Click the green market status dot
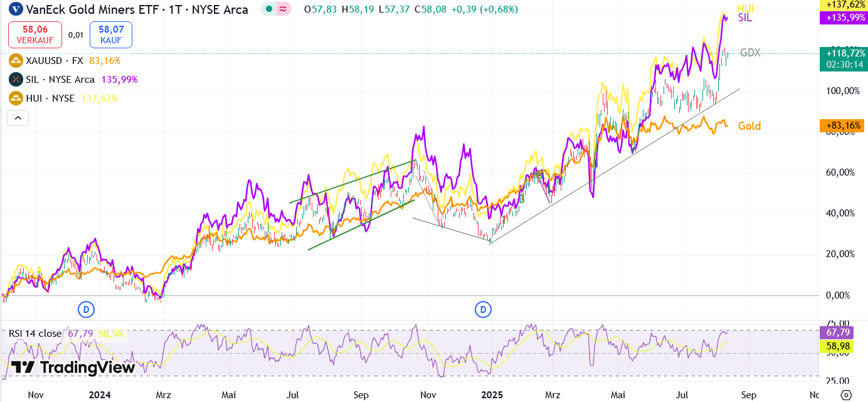The width and height of the screenshot is (868, 402). [268, 9]
